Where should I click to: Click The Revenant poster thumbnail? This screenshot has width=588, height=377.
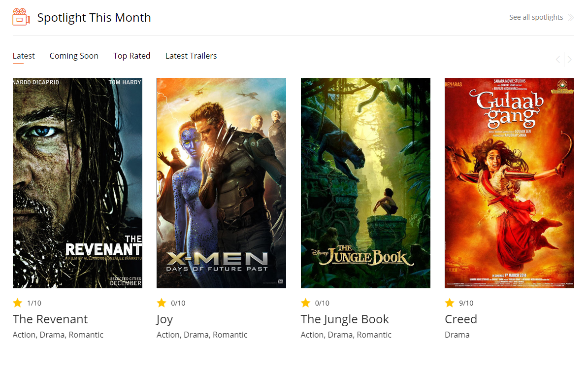[x=78, y=183]
